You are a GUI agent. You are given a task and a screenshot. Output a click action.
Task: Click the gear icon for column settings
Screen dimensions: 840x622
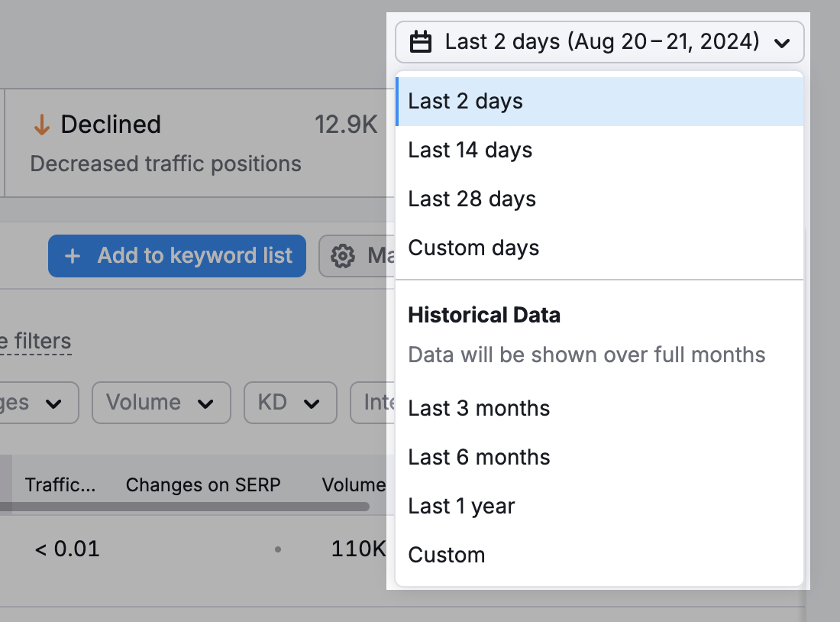[343, 256]
